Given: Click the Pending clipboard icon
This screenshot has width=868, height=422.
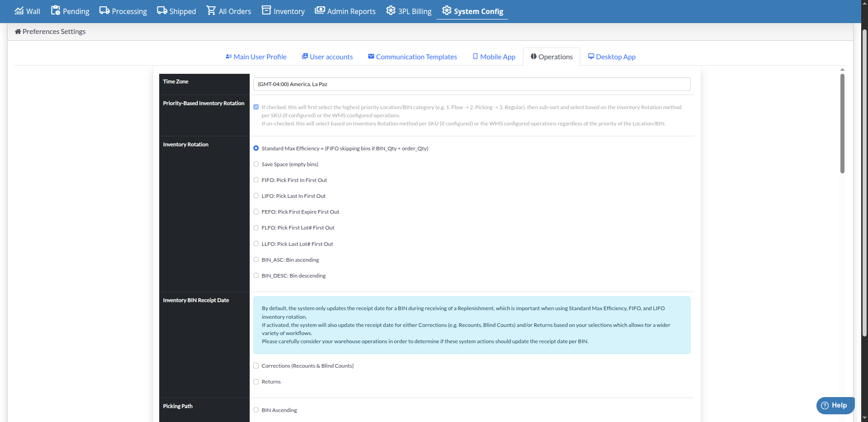Looking at the screenshot, I should pos(55,10).
